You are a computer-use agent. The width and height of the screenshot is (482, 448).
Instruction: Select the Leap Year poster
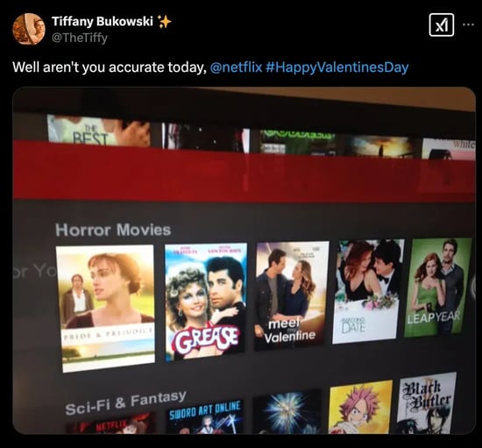tap(437, 287)
